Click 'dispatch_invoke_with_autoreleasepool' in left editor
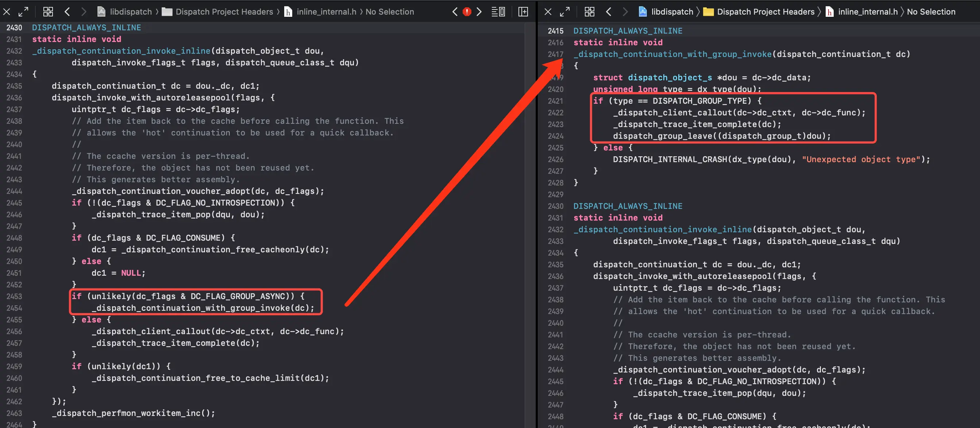 (x=141, y=98)
